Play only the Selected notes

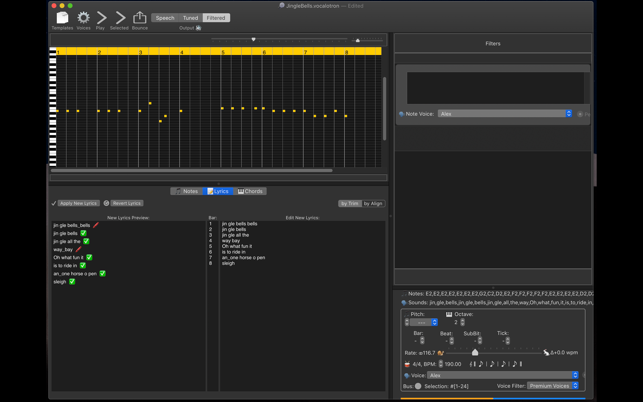coord(120,18)
